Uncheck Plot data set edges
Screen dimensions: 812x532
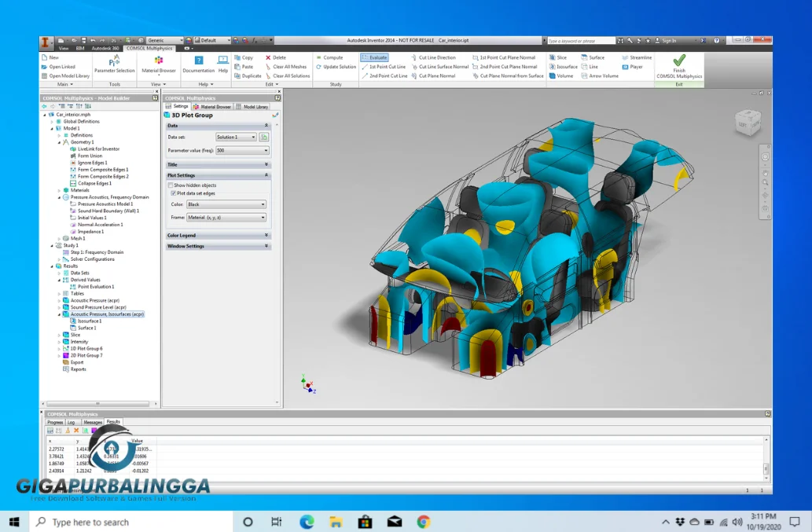coord(174,193)
